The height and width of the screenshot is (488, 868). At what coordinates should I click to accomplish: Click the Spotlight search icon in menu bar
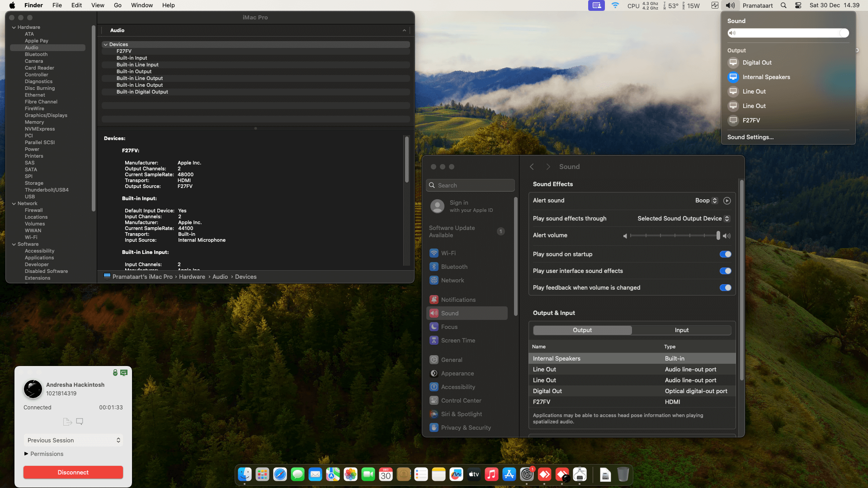pyautogui.click(x=783, y=5)
